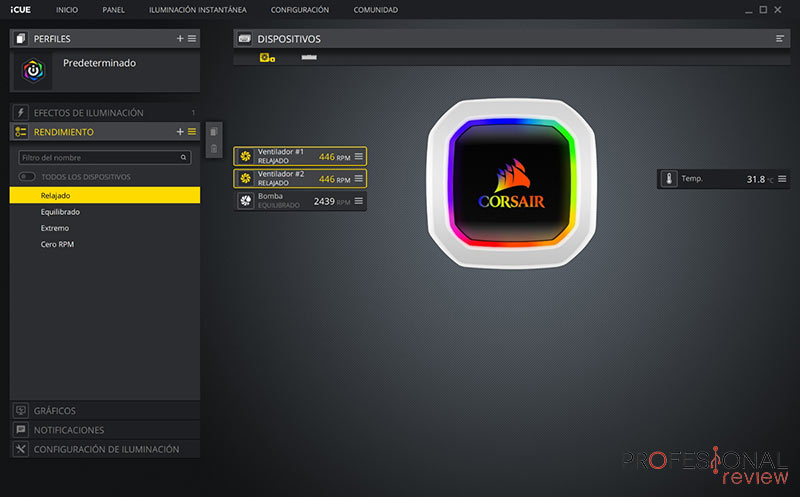Viewport: 800px width, 497px height.
Task: Click the Corsair cooler pump image
Action: pos(512,183)
